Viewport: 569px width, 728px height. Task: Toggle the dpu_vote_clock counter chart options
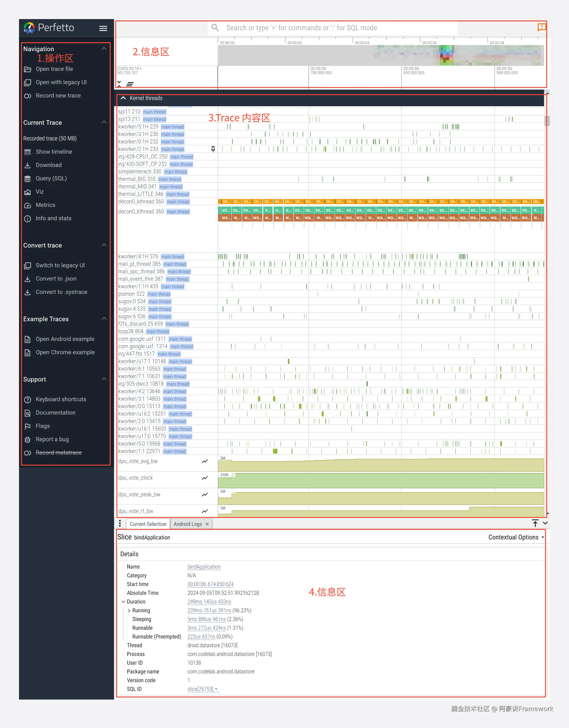click(205, 478)
